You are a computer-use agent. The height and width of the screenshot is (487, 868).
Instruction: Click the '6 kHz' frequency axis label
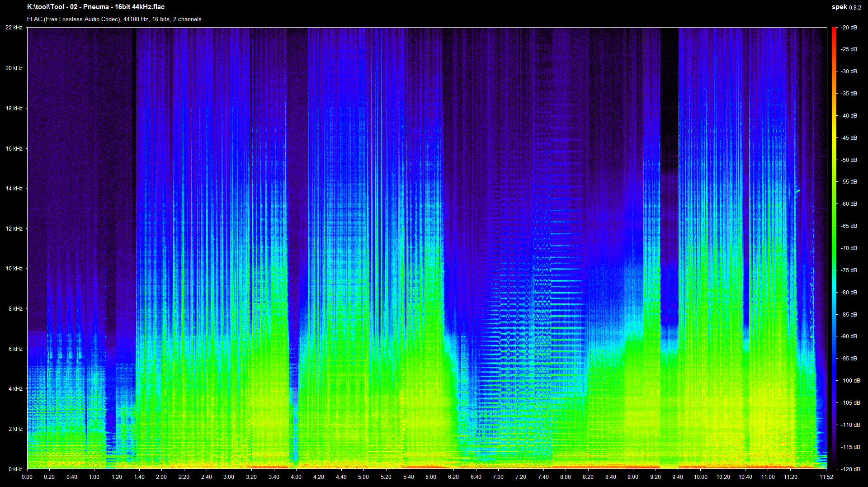coord(15,349)
